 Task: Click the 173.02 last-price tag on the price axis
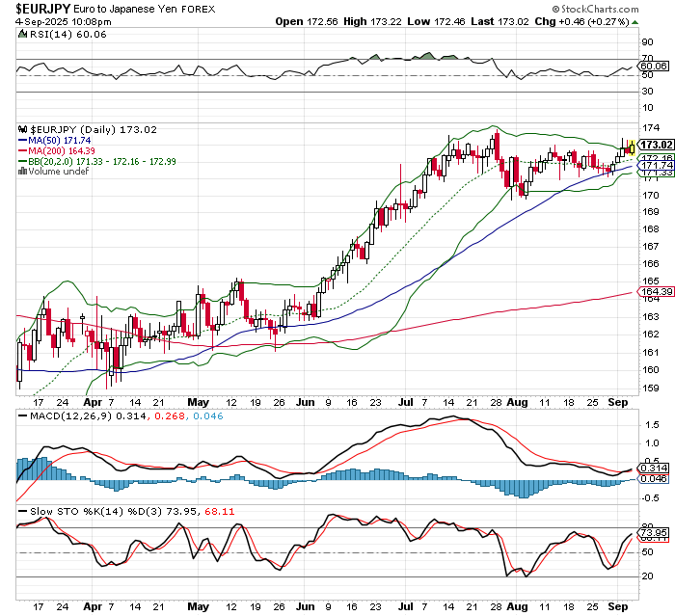pos(652,146)
